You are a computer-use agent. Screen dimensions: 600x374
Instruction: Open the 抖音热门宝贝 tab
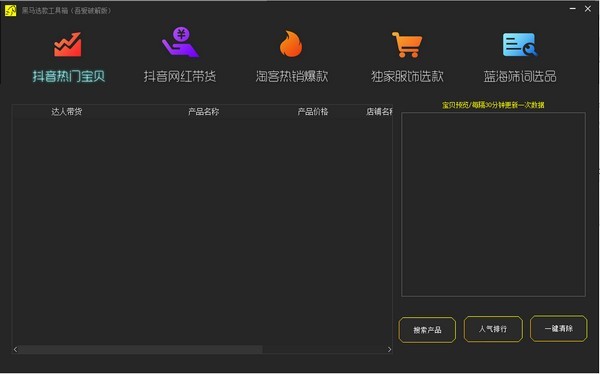(x=69, y=76)
